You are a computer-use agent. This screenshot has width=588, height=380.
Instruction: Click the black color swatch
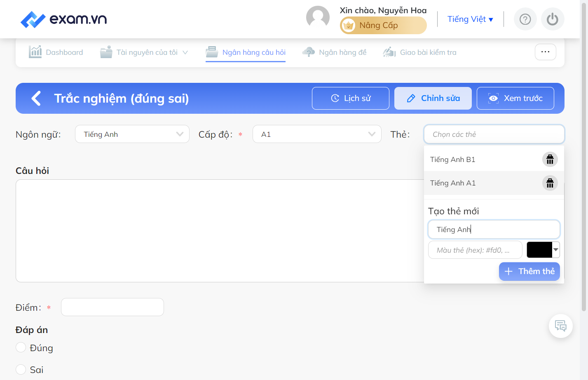pyautogui.click(x=539, y=250)
